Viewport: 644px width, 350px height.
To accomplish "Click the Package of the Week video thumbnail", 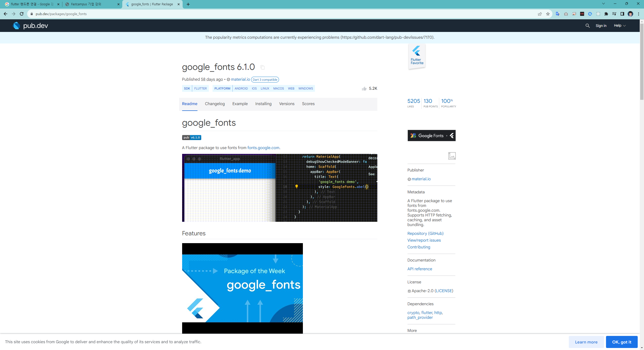I will pos(242,288).
